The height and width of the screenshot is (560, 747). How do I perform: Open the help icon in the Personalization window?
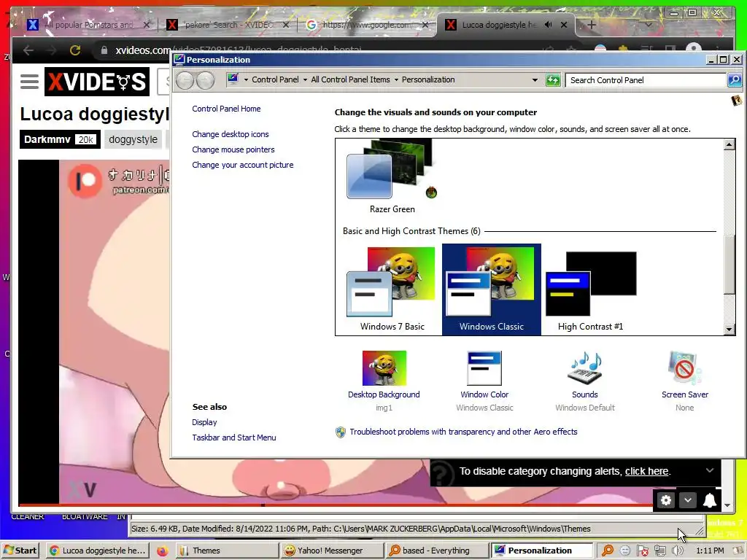pyautogui.click(x=736, y=100)
